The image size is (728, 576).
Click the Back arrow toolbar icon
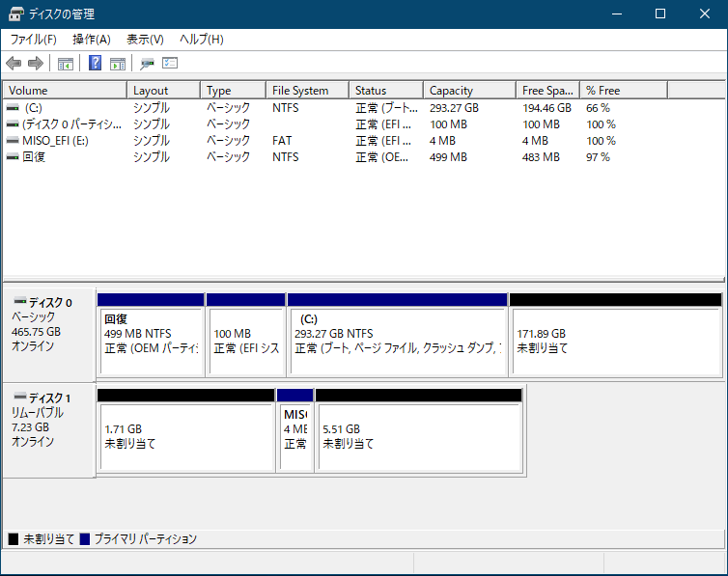tap(14, 63)
